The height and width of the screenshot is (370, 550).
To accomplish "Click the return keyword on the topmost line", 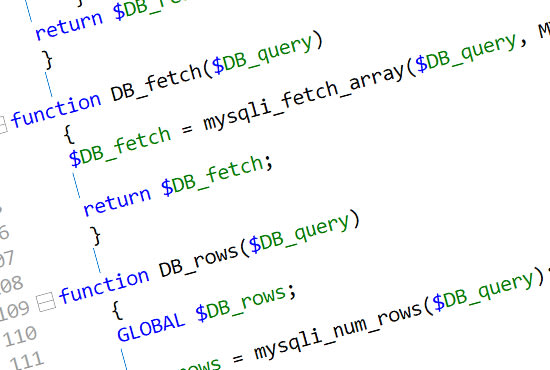I will coord(69,26).
